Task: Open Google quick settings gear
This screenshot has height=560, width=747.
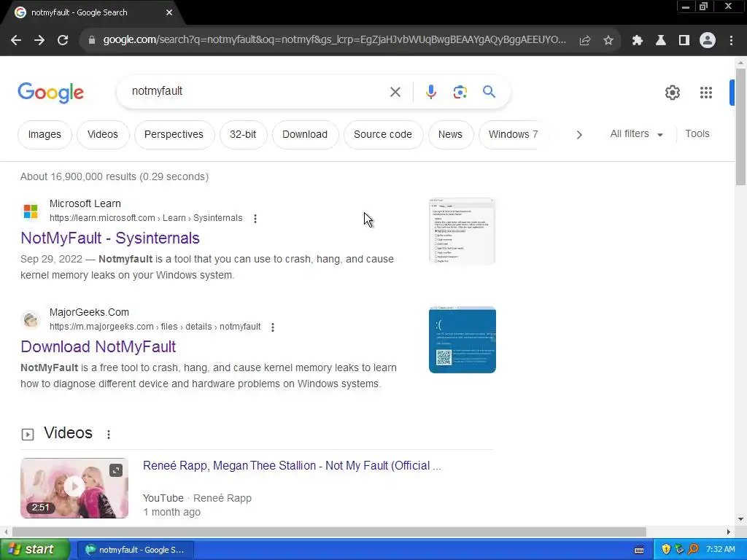Action: tap(673, 93)
